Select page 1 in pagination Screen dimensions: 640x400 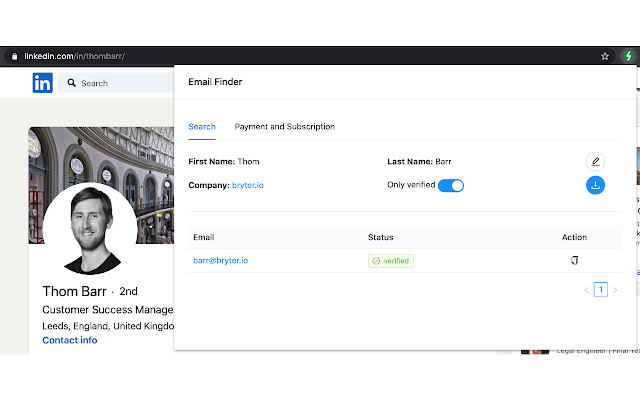click(x=601, y=290)
